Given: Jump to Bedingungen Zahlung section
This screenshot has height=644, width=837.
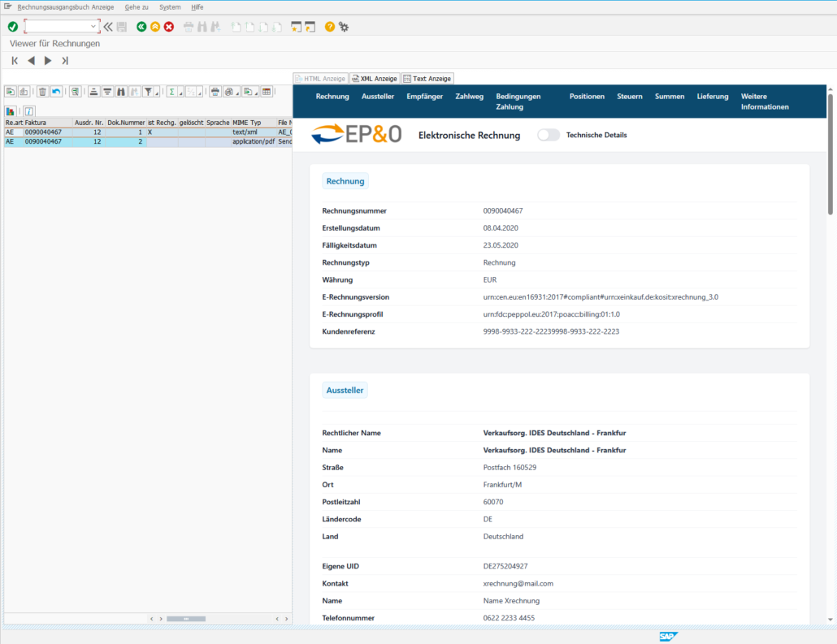Looking at the screenshot, I should 518,102.
